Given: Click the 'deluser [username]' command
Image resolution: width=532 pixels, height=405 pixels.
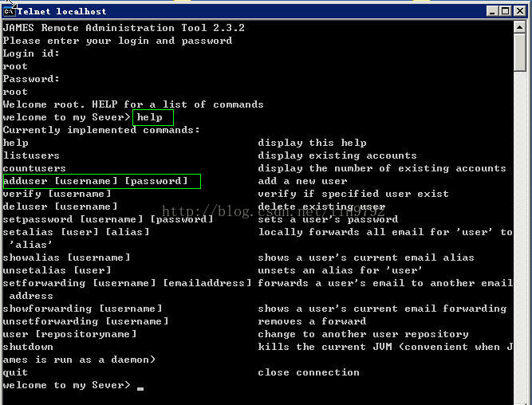Looking at the screenshot, I should (x=60, y=206).
